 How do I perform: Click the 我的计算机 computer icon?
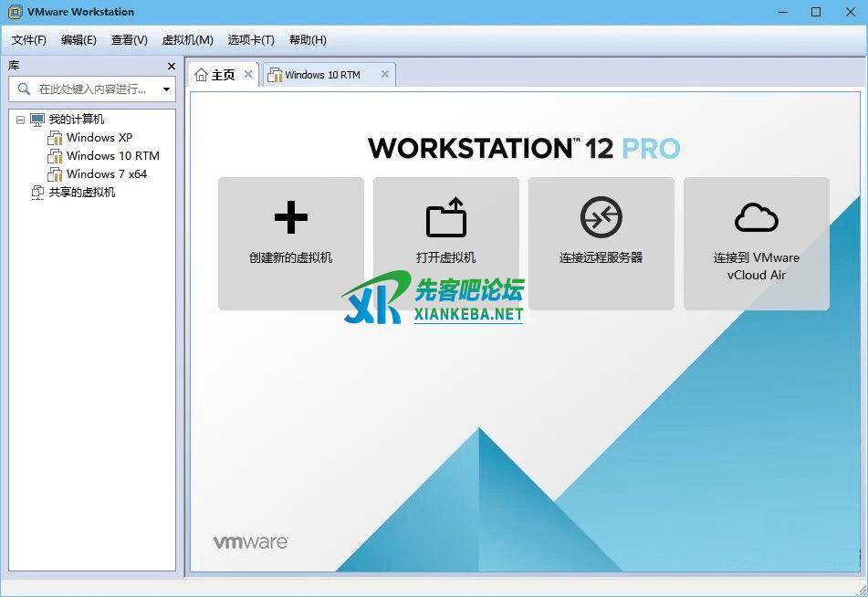[37, 120]
